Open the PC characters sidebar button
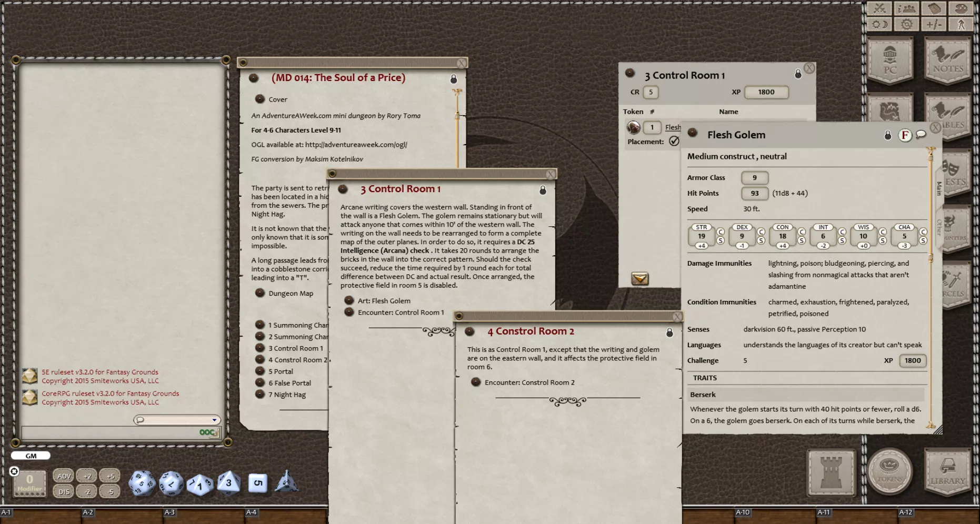980x524 pixels. (x=890, y=61)
